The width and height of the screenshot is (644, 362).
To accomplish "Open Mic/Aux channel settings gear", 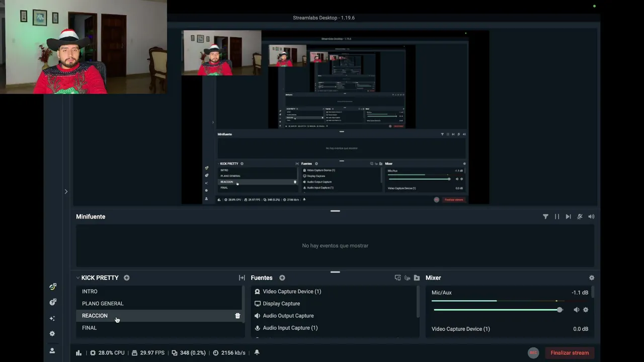I will click(586, 310).
